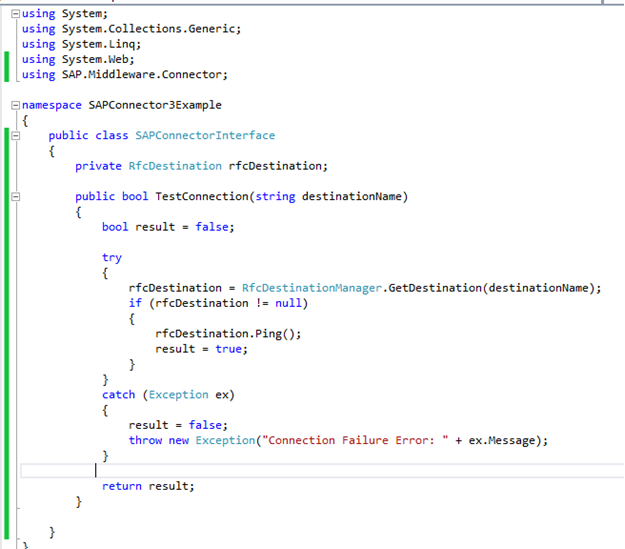Click 'SAP.Middleware.Connector' using directive
625x549 pixels.
tap(141, 75)
